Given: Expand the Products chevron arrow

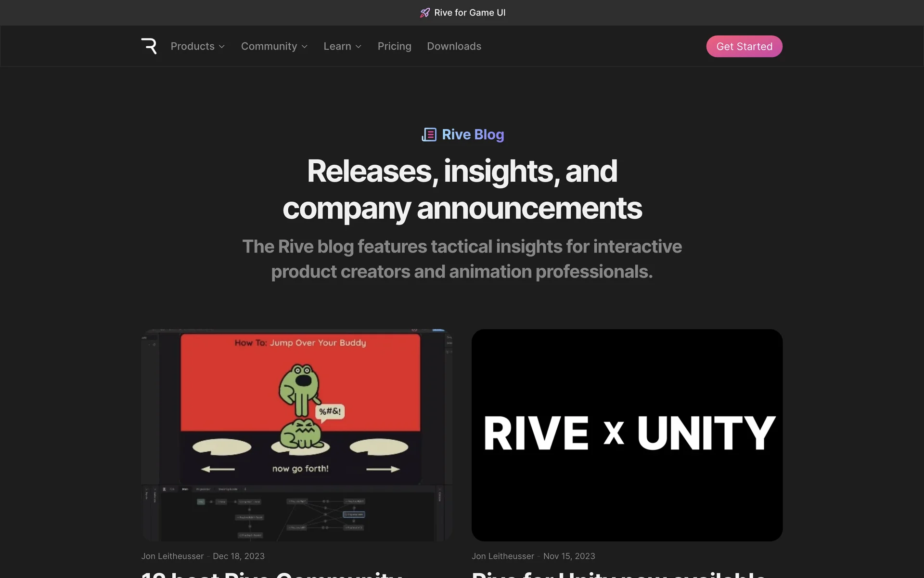Looking at the screenshot, I should pyautogui.click(x=222, y=47).
